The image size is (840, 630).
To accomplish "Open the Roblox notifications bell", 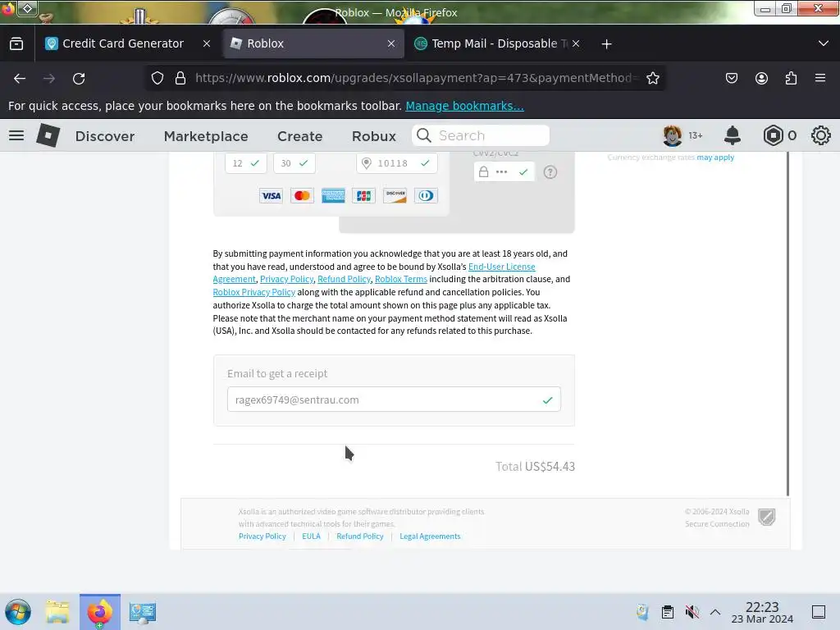I will 733,135.
